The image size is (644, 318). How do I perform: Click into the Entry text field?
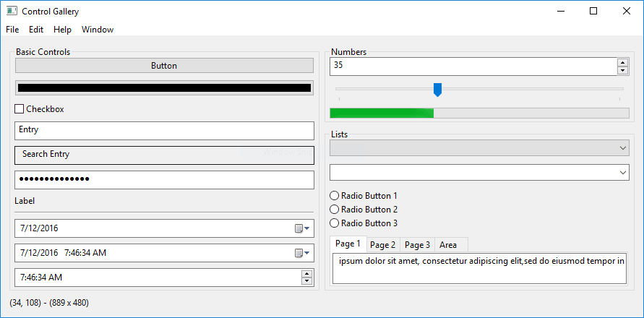pyautogui.click(x=164, y=131)
